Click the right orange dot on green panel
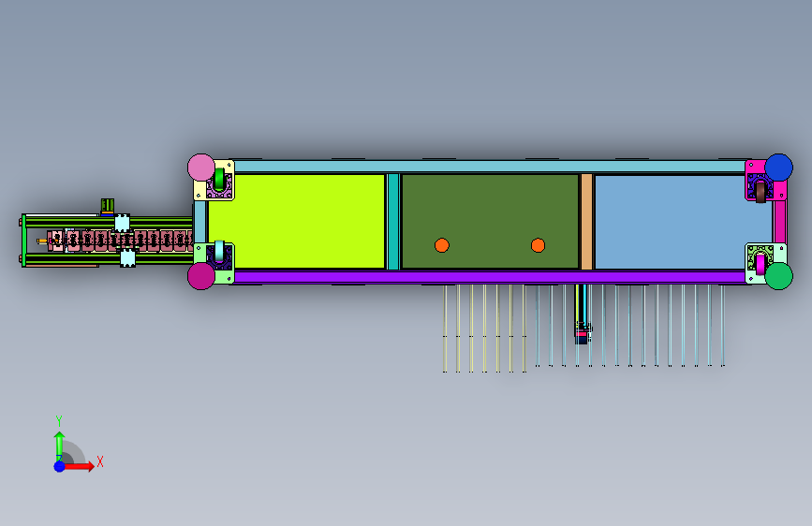The image size is (812, 526). (538, 245)
